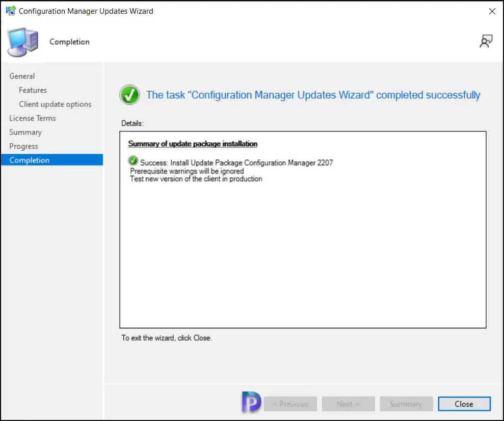Click the disabled Next button
504x421 pixels.
(349, 404)
